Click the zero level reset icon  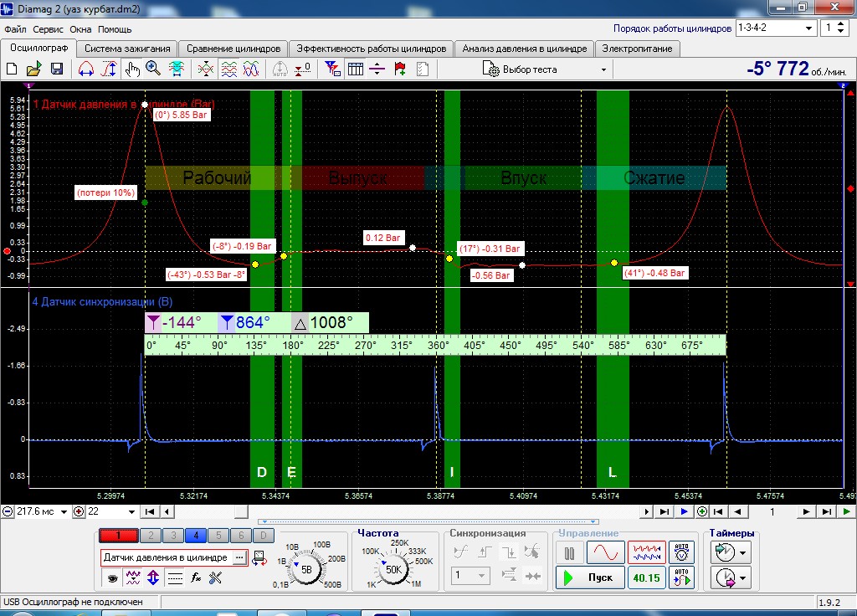[302, 69]
